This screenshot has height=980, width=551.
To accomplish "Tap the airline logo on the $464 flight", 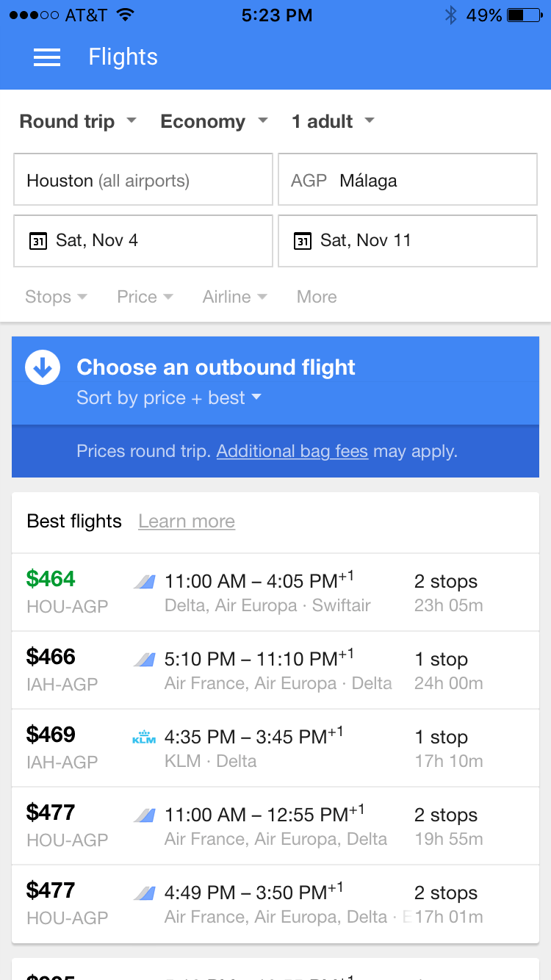I will point(144,582).
